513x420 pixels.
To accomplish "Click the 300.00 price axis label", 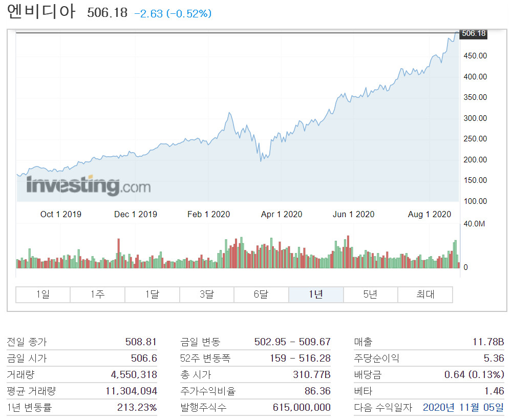I will click(476, 118).
